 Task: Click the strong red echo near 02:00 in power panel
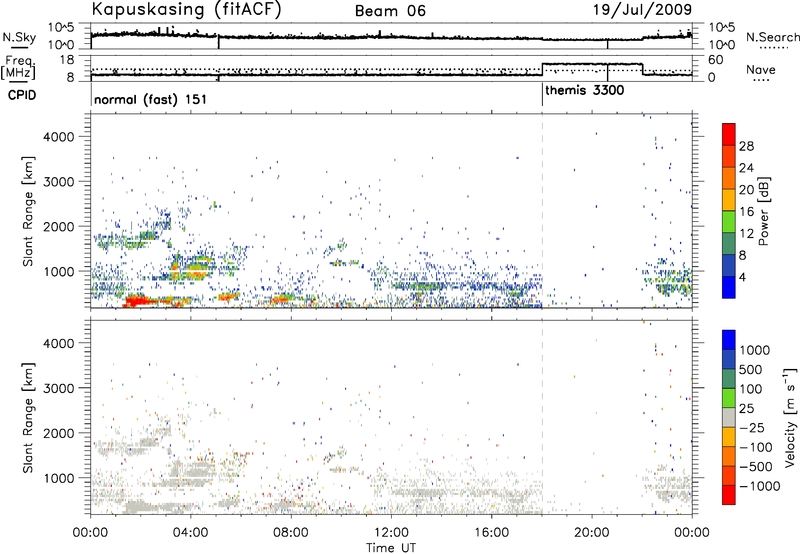[137, 301]
